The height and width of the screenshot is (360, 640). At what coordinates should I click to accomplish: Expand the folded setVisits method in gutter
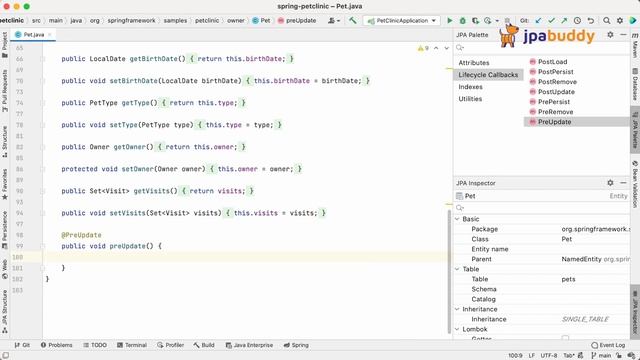(x=42, y=213)
